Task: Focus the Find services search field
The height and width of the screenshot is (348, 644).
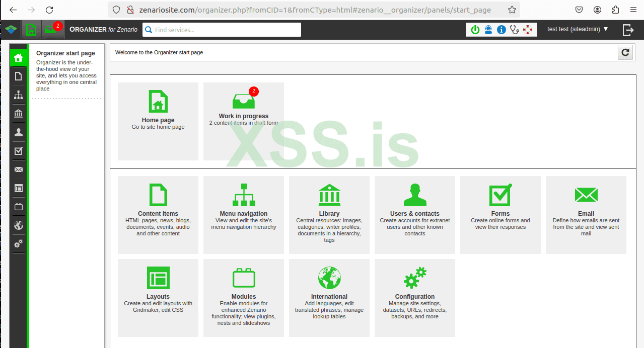Action: (222, 30)
